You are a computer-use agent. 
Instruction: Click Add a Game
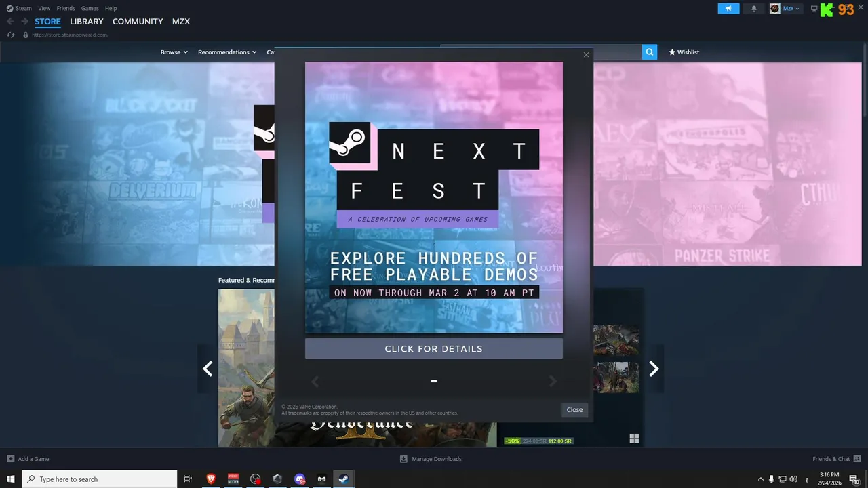coord(28,459)
